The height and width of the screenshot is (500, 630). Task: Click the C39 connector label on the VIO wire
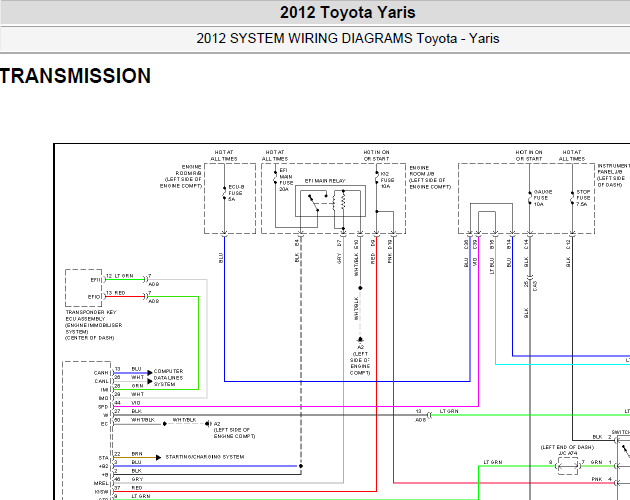[475, 244]
